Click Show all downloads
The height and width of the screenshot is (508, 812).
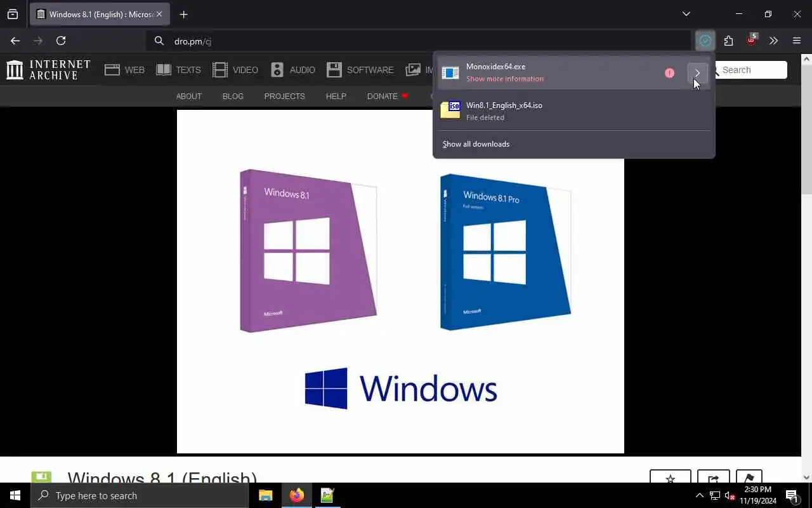476,144
